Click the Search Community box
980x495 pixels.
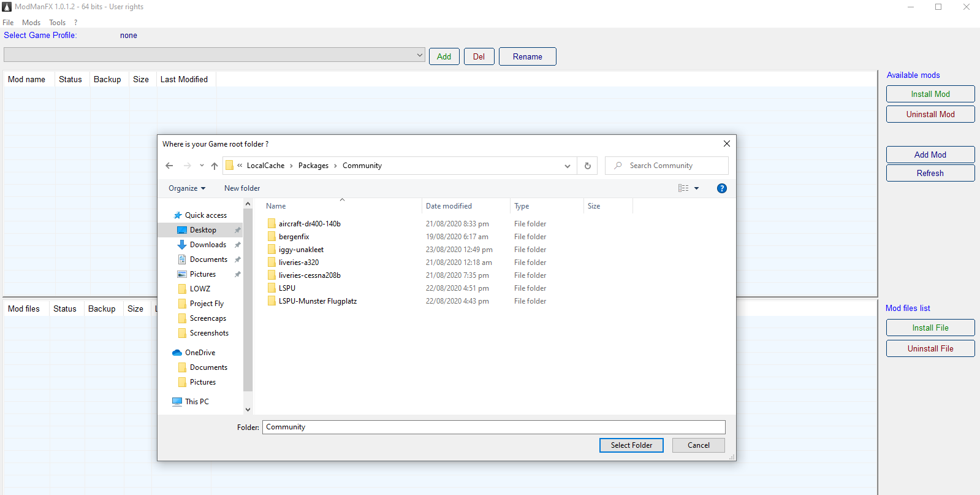click(x=667, y=166)
